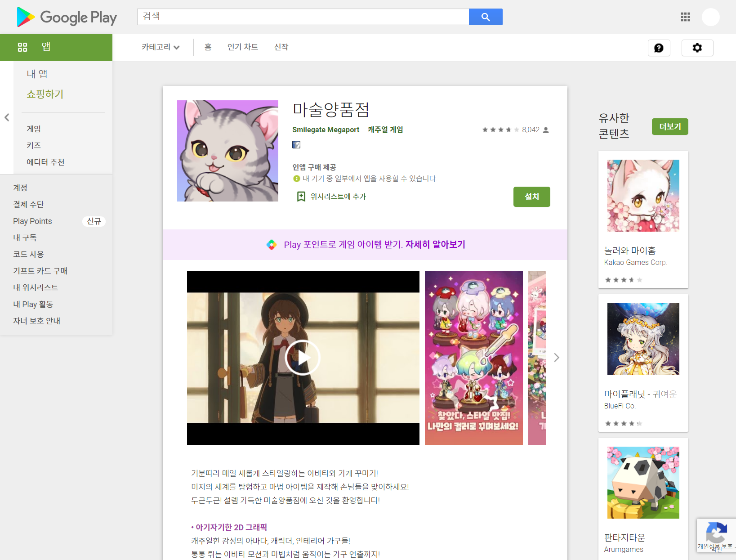Screen dimensions: 736x560
Task: Click the 더보기 button for similar content
Action: [x=670, y=126]
